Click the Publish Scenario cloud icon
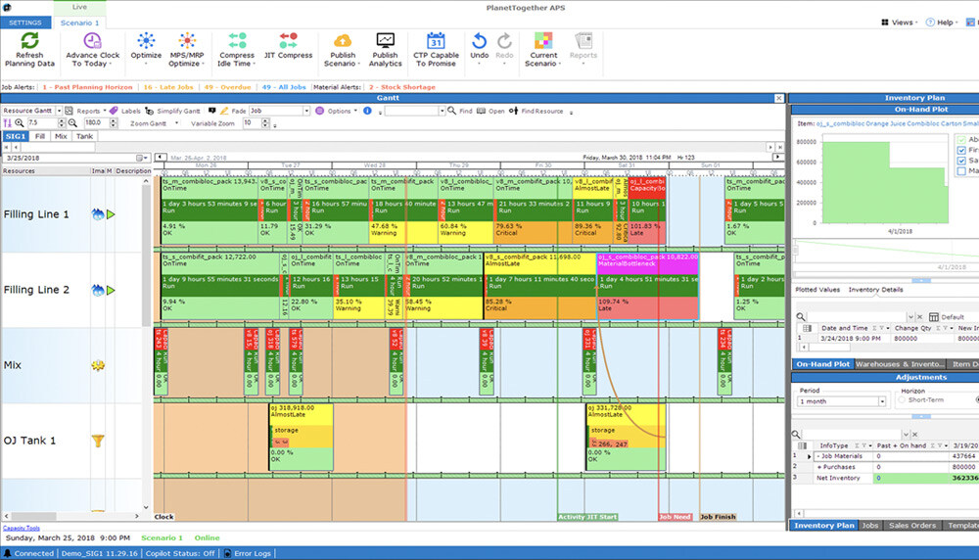Screen dimensions: 979x560 (343, 41)
